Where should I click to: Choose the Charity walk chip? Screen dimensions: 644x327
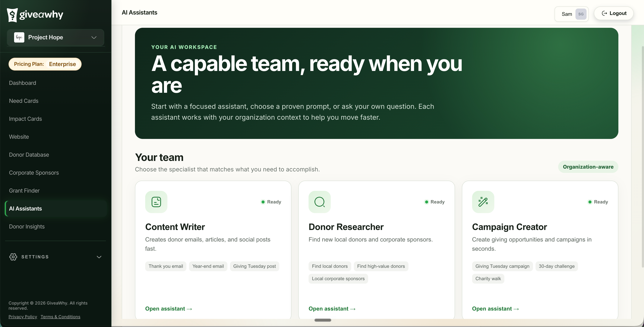[488, 279]
